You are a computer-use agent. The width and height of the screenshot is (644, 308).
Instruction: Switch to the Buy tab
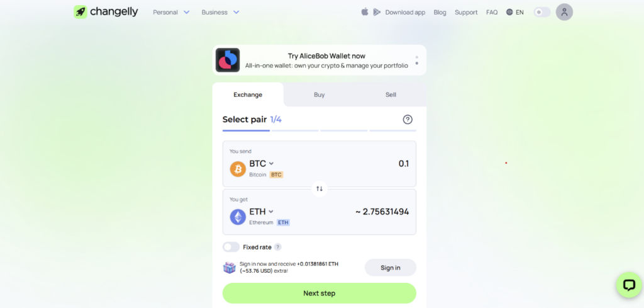(319, 94)
